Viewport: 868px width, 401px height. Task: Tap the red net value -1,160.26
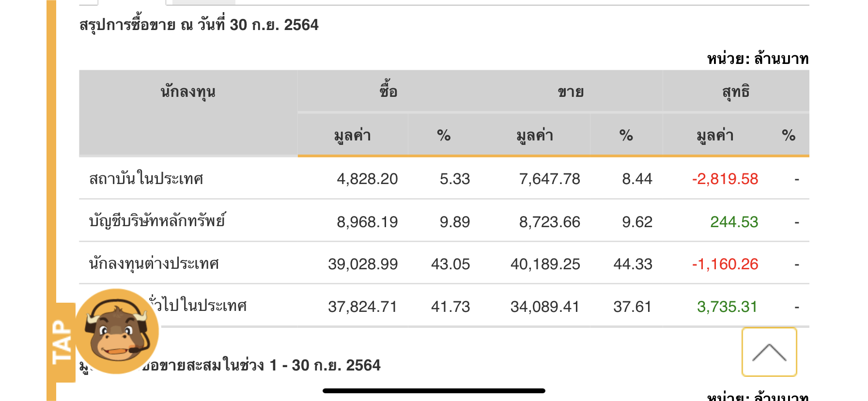pos(725,264)
